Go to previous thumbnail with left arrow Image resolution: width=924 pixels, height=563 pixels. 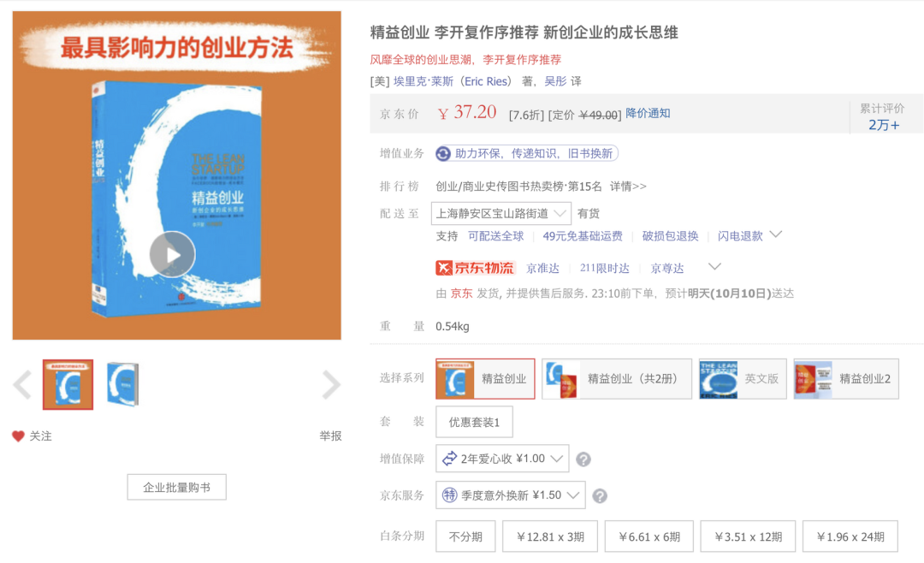point(22,385)
